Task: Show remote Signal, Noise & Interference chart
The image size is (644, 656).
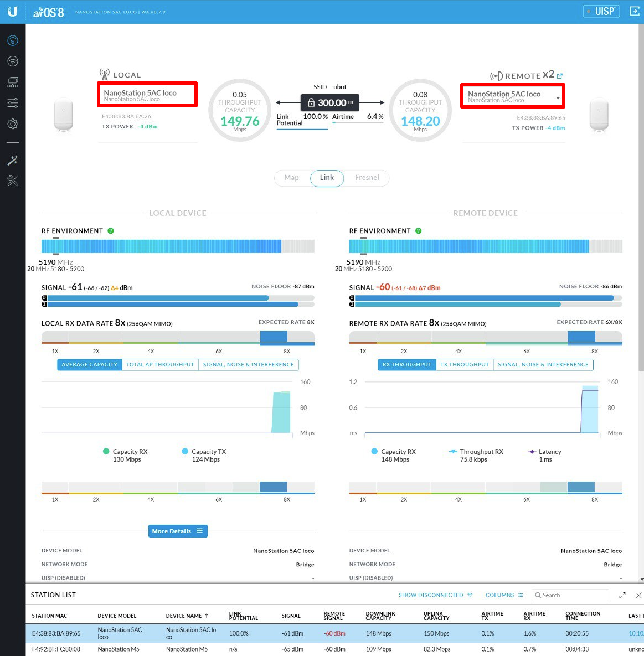Action: pyautogui.click(x=543, y=364)
